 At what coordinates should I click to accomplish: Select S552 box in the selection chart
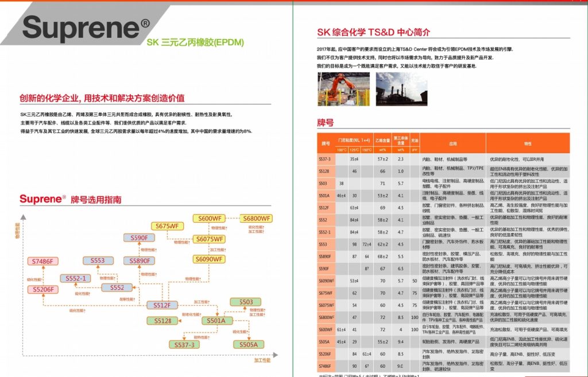(117, 287)
